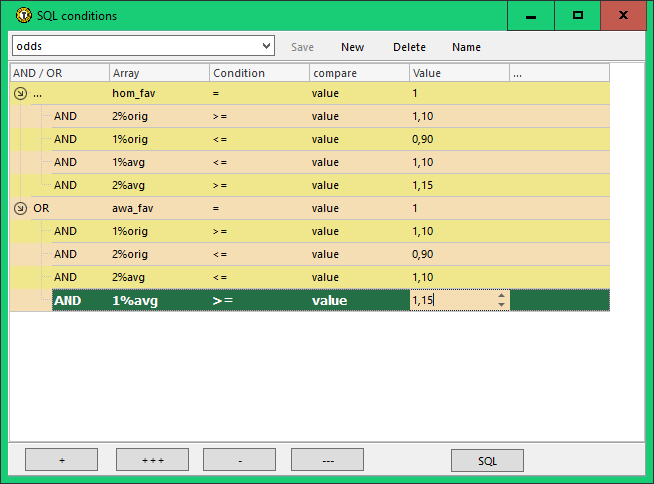
Task: Select the 2%orig row with value 0,90
Action: point(130,254)
